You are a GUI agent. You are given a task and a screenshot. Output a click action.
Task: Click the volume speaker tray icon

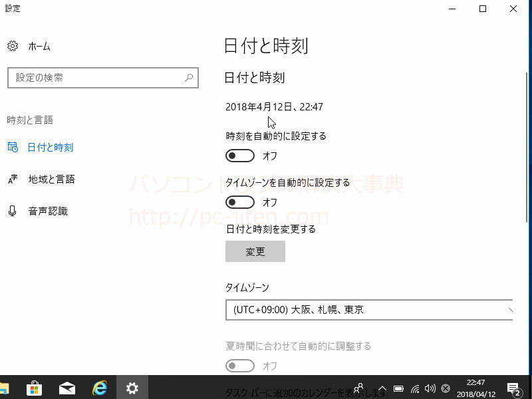[x=430, y=388]
